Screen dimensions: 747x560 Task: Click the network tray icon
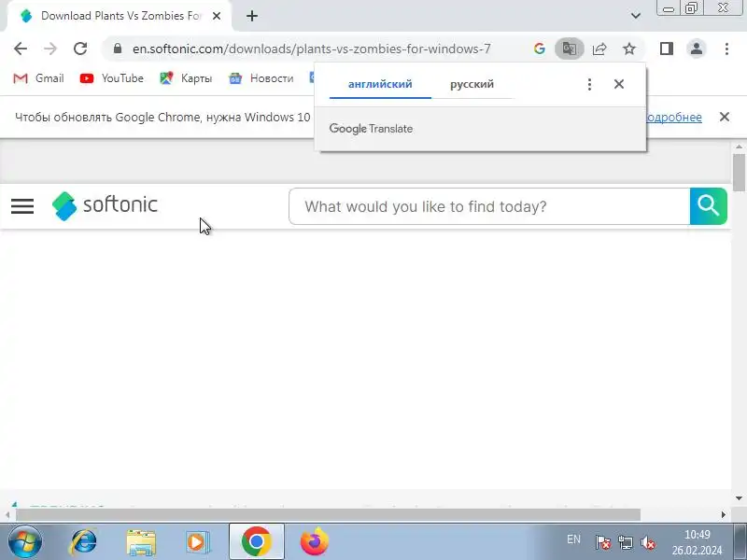tap(626, 542)
